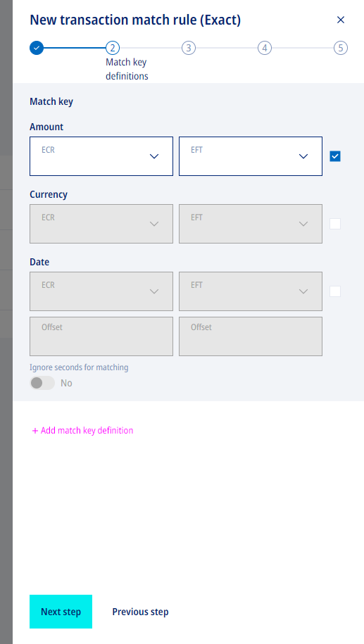Viewport: 364px width, 644px height.
Task: Enable the Currency match key checkbox
Action: click(x=335, y=224)
